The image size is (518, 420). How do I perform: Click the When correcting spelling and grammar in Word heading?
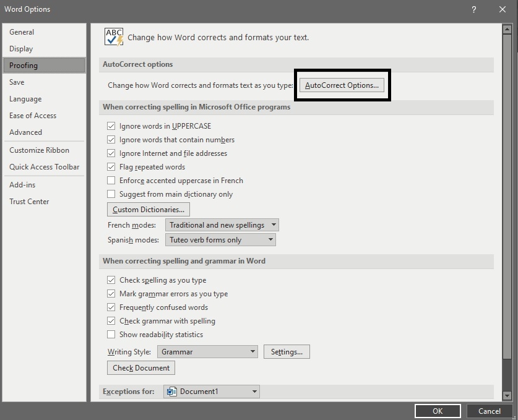[296, 261]
